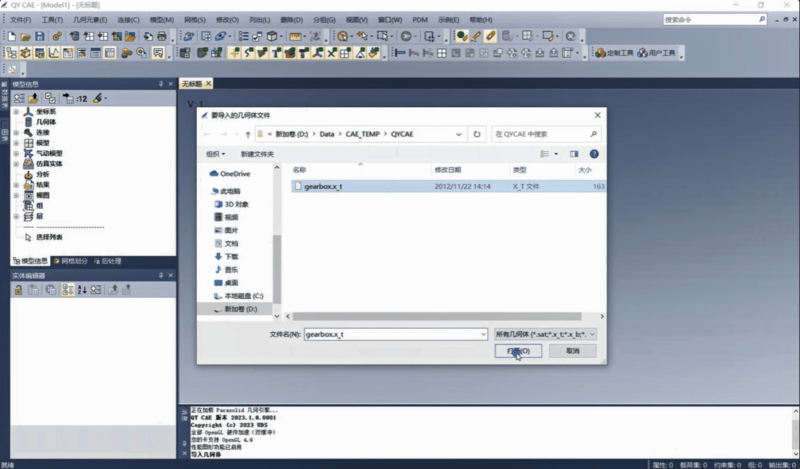Click the 取消 button in the dialog
Image resolution: width=800 pixels, height=469 pixels.
572,351
